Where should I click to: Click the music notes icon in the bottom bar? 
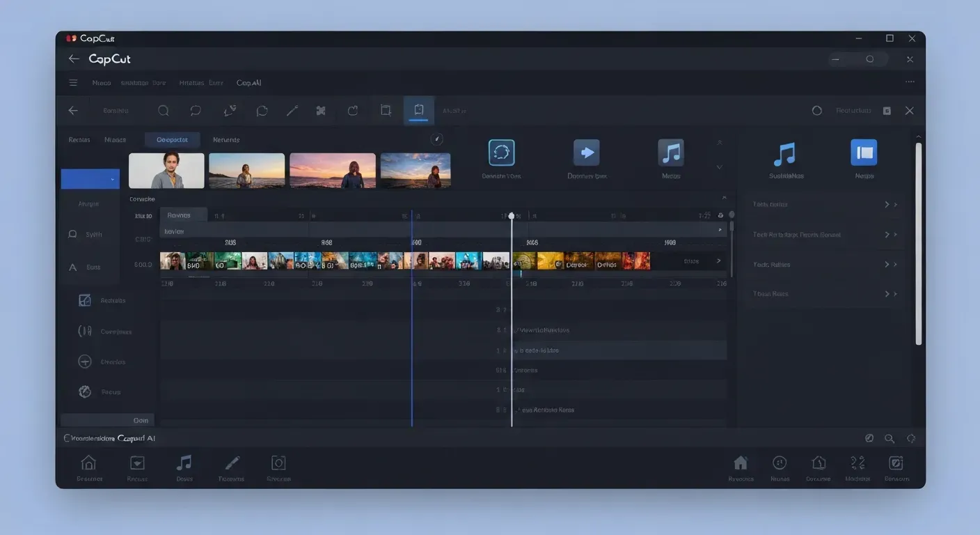(184, 462)
